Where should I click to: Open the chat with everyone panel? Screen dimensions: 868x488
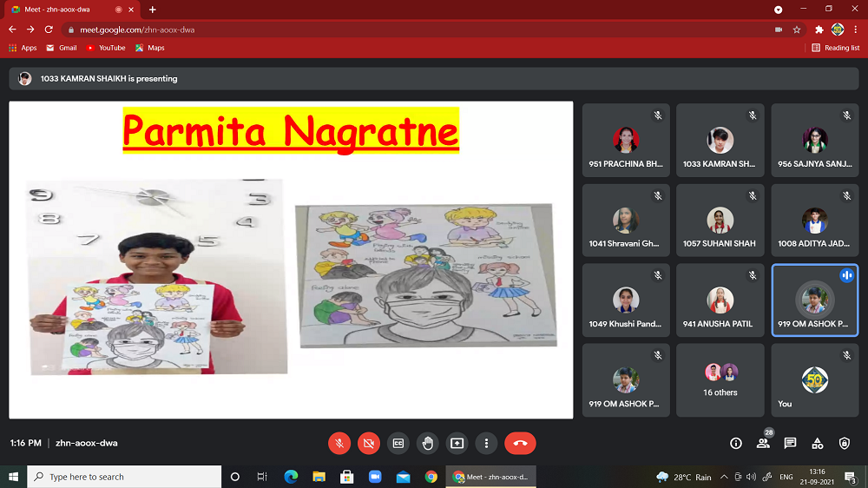point(790,443)
